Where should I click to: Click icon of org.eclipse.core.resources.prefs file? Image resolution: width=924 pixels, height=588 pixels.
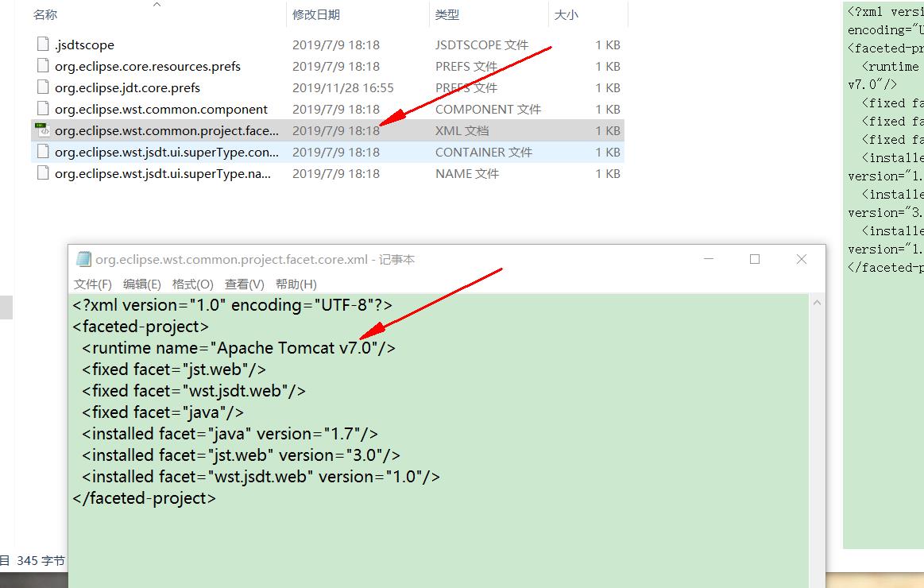pos(42,66)
